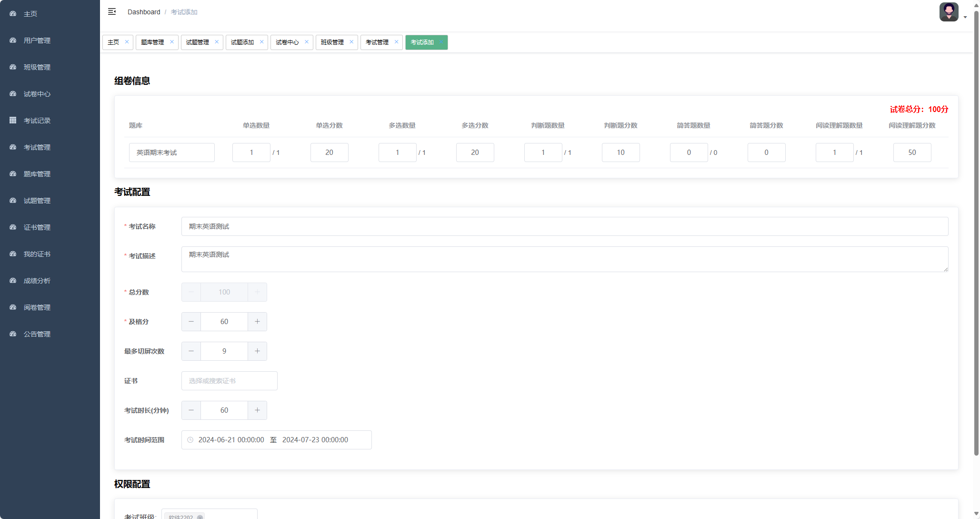980x519 pixels.
Task: Open 阅卷管理 in the sidebar
Action: coord(37,307)
